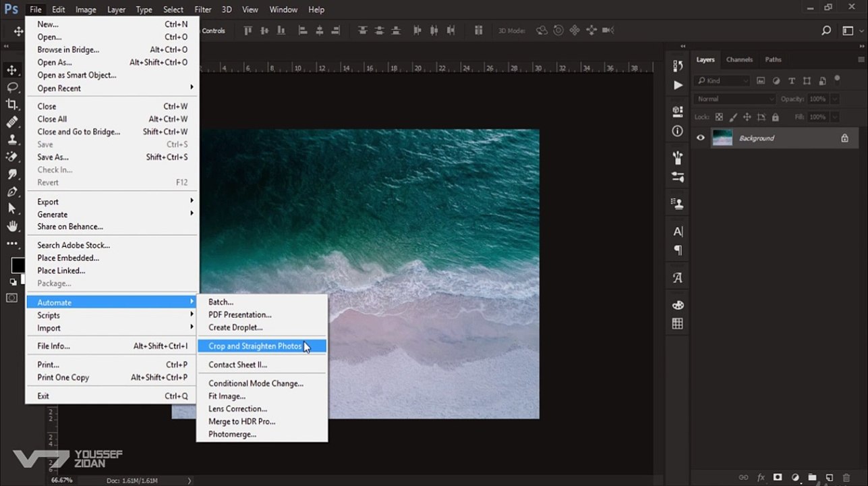The height and width of the screenshot is (486, 868).
Task: Click the Fill 100% field
Action: coord(817,117)
